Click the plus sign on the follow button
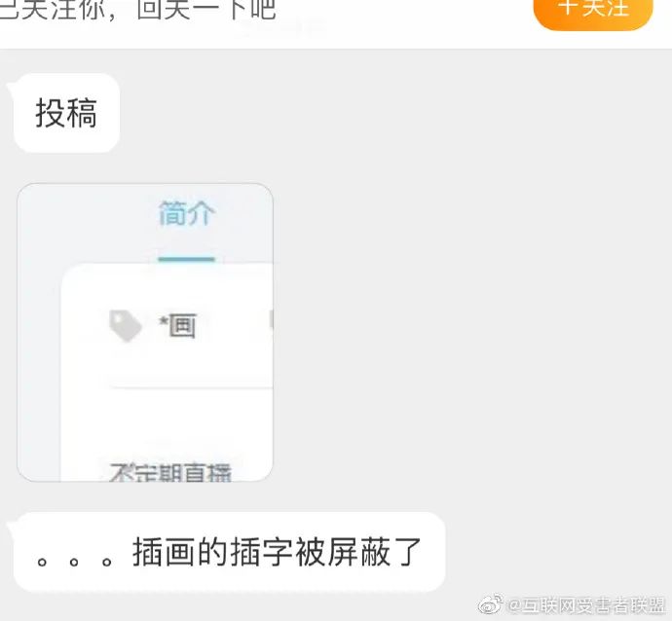Image resolution: width=672 pixels, height=621 pixels. pyautogui.click(x=569, y=8)
